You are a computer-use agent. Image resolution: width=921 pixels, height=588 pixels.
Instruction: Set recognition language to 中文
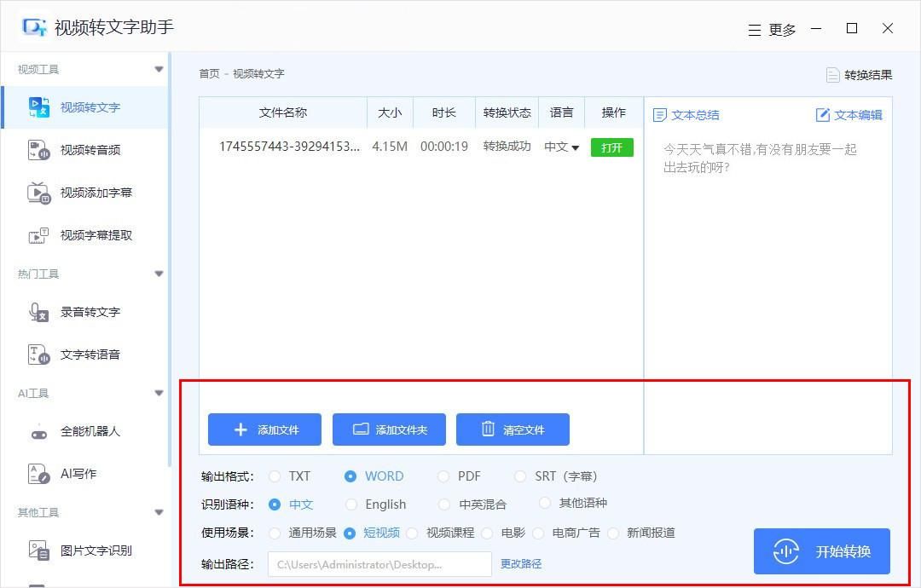coord(275,504)
